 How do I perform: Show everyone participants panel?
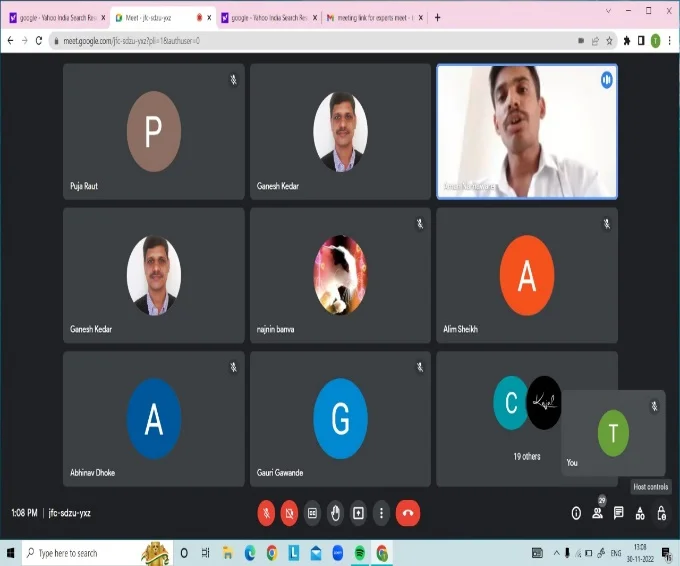[598, 514]
